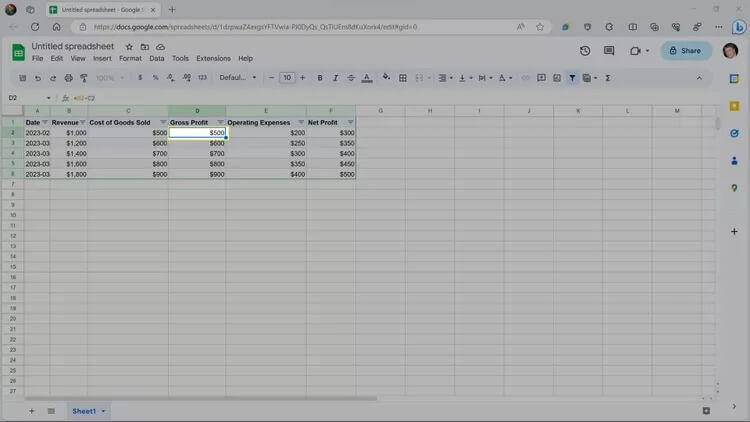Toggle bold formatting
Image resolution: width=750 pixels, height=422 pixels.
tap(320, 78)
